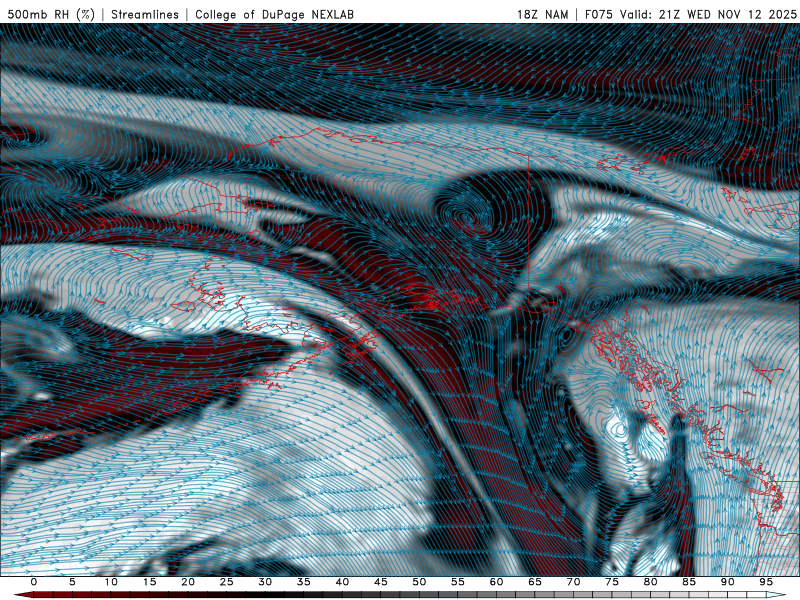Select the "85" tick label on the scale
The image size is (800, 600).
tap(689, 582)
